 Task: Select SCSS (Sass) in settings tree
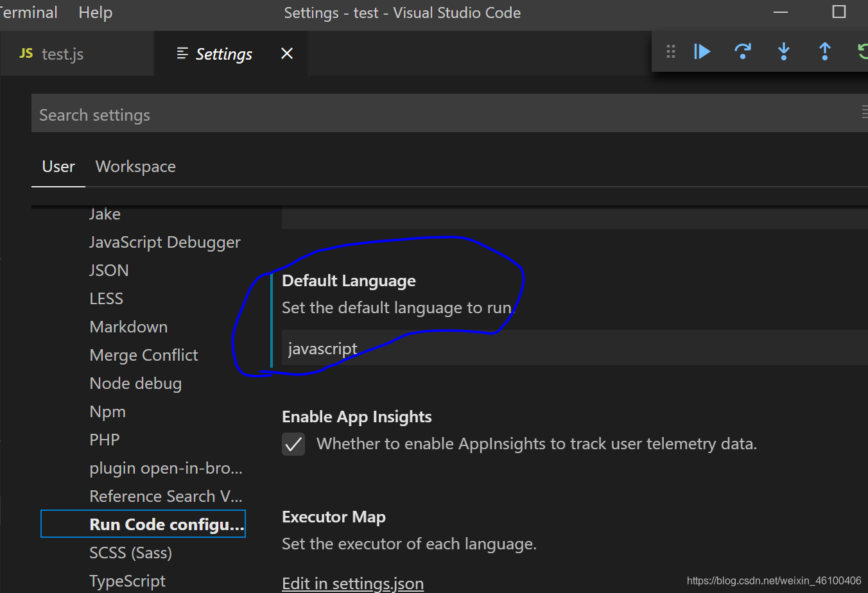click(x=131, y=553)
